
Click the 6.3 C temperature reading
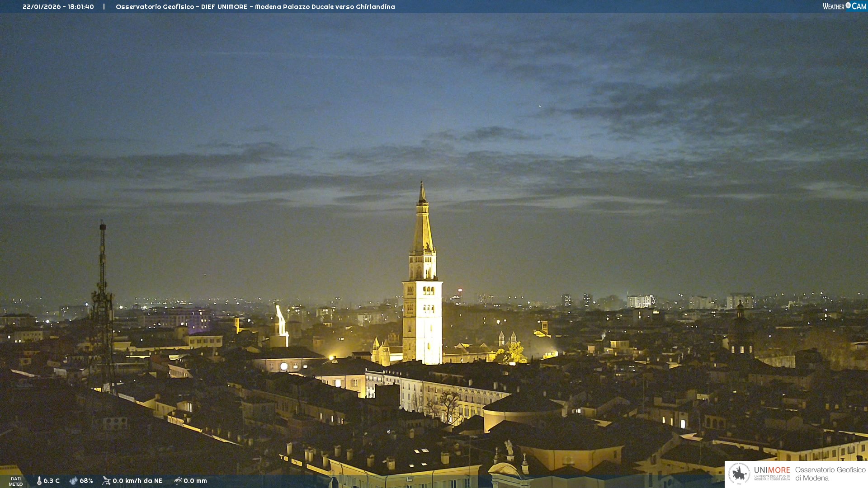pyautogui.click(x=52, y=481)
